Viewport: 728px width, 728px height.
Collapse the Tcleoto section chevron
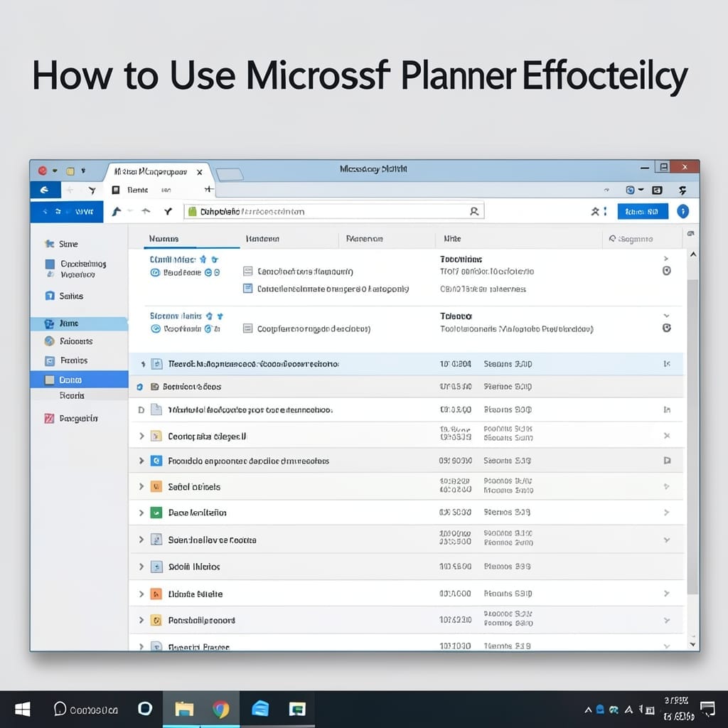pos(666,316)
